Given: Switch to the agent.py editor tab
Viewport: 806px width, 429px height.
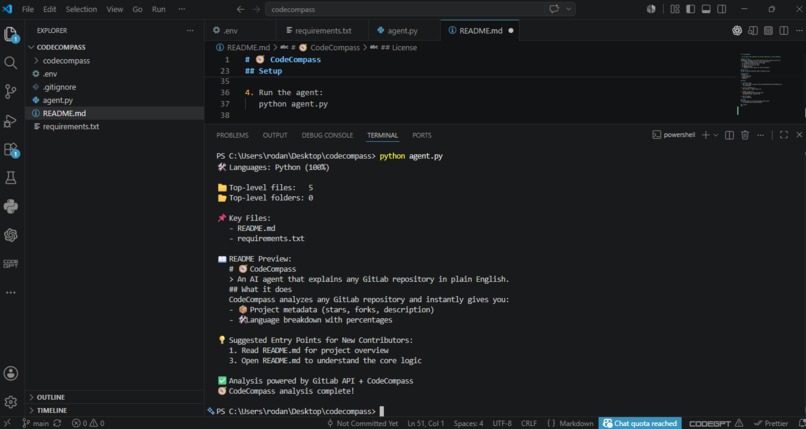Looking at the screenshot, I should click(x=404, y=31).
